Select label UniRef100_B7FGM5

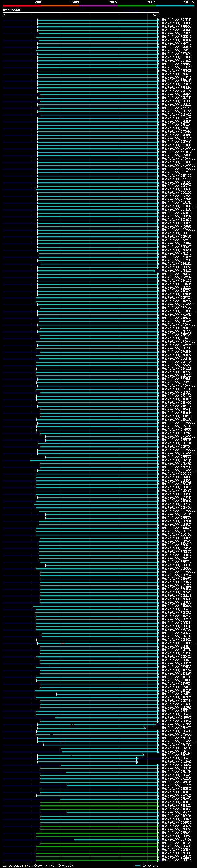click(176, 81)
